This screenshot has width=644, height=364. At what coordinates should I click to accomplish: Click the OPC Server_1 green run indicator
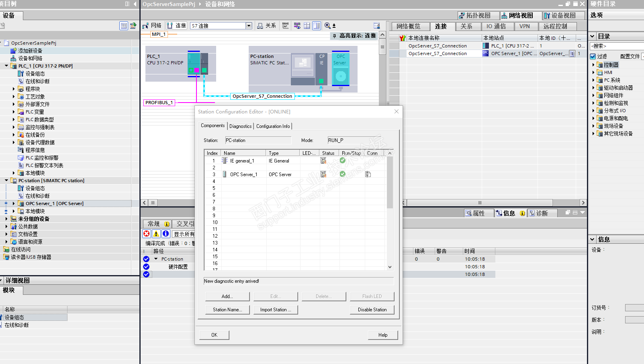click(x=343, y=174)
